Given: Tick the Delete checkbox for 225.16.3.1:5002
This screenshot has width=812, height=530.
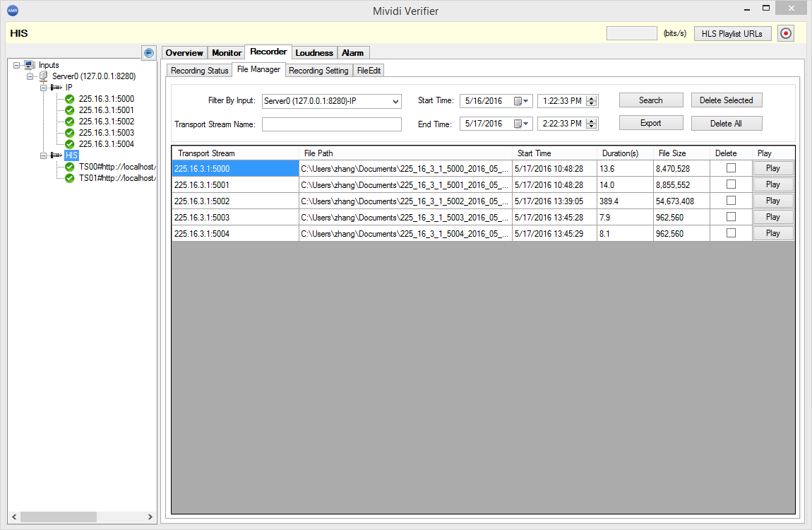Looking at the screenshot, I should (731, 200).
